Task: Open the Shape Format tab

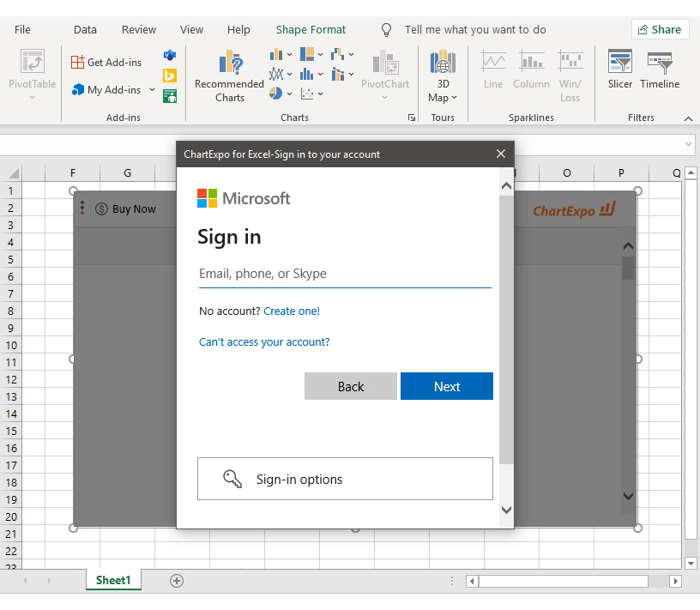Action: coord(311,29)
